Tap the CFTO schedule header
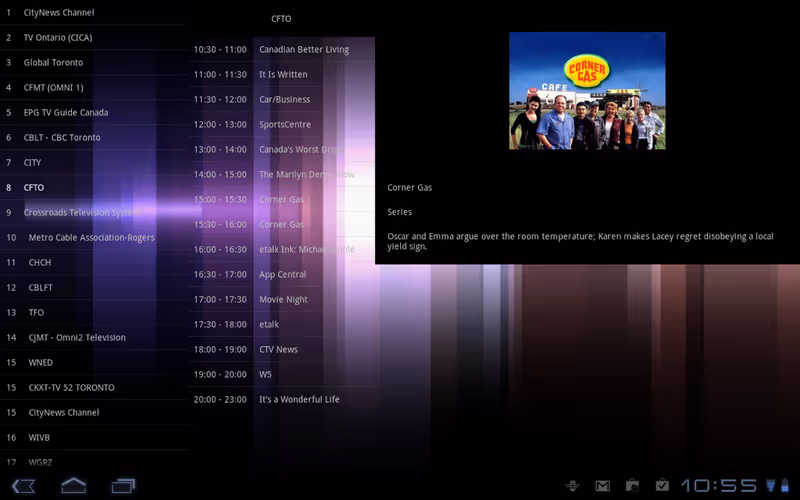This screenshot has width=800, height=500. [x=281, y=19]
